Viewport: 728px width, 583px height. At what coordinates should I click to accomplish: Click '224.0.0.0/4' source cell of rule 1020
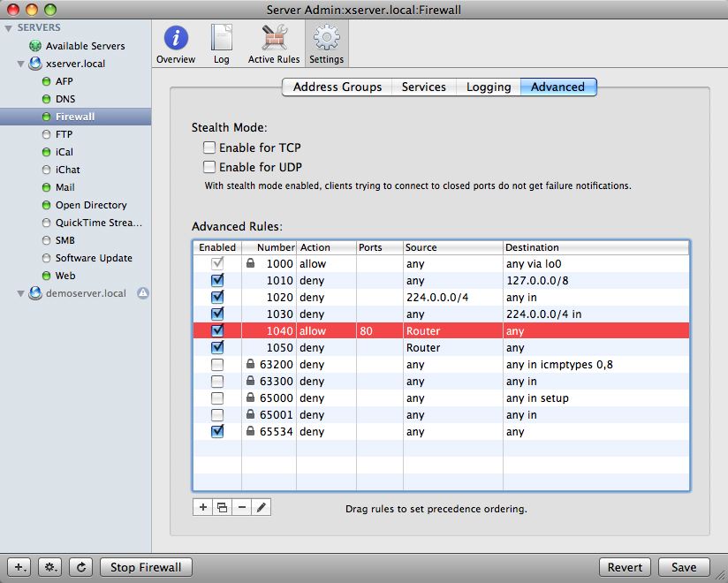[x=437, y=297]
